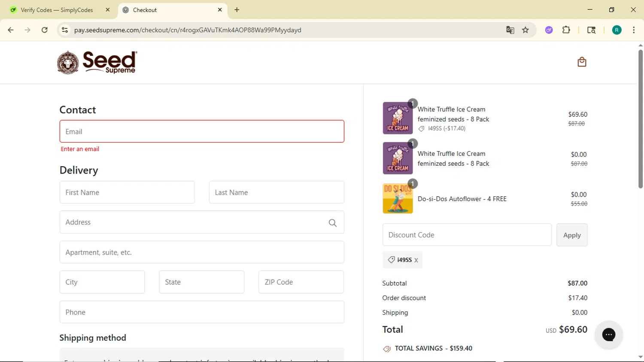Click the First Name field

coord(127,192)
